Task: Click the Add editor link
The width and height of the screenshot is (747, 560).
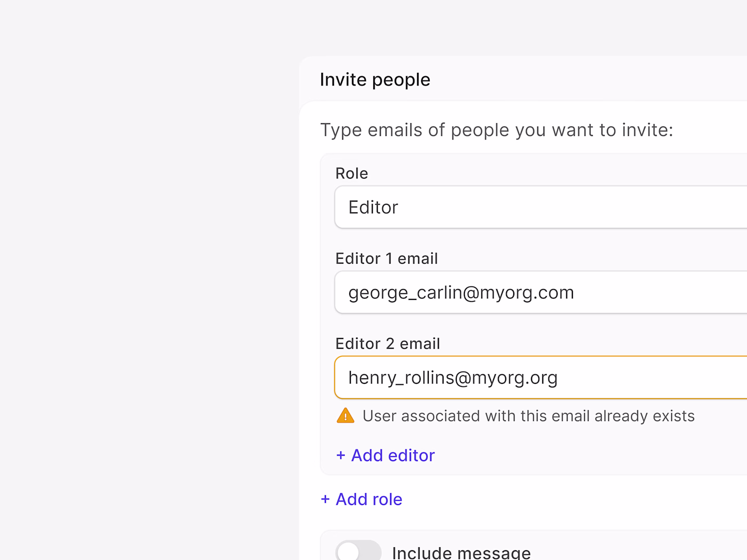Action: pos(385,456)
